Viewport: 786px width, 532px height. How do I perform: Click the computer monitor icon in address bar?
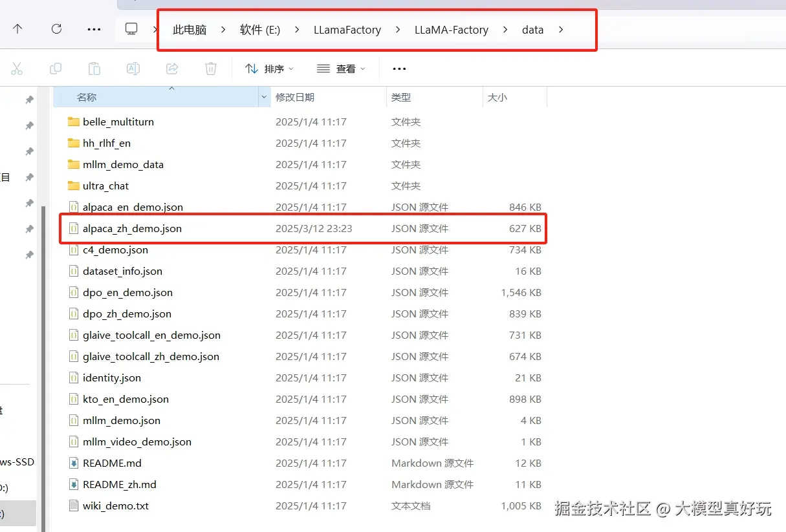[131, 29]
